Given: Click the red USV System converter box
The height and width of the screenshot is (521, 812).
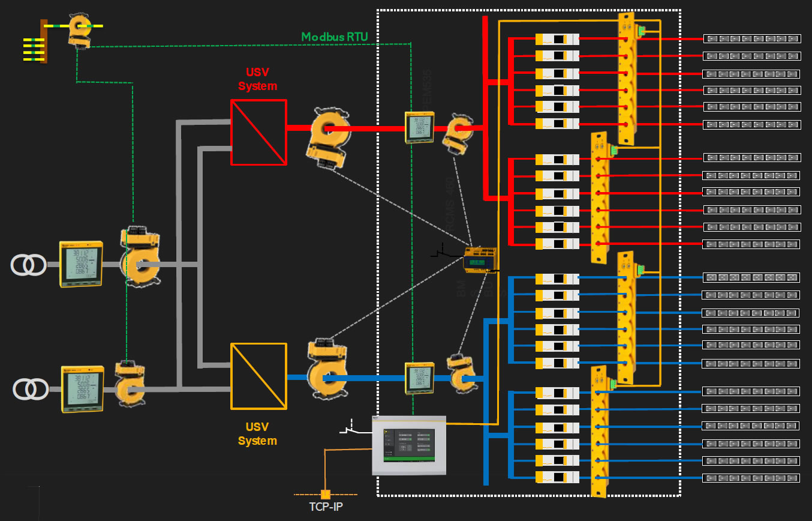Looking at the screenshot, I should click(x=258, y=132).
